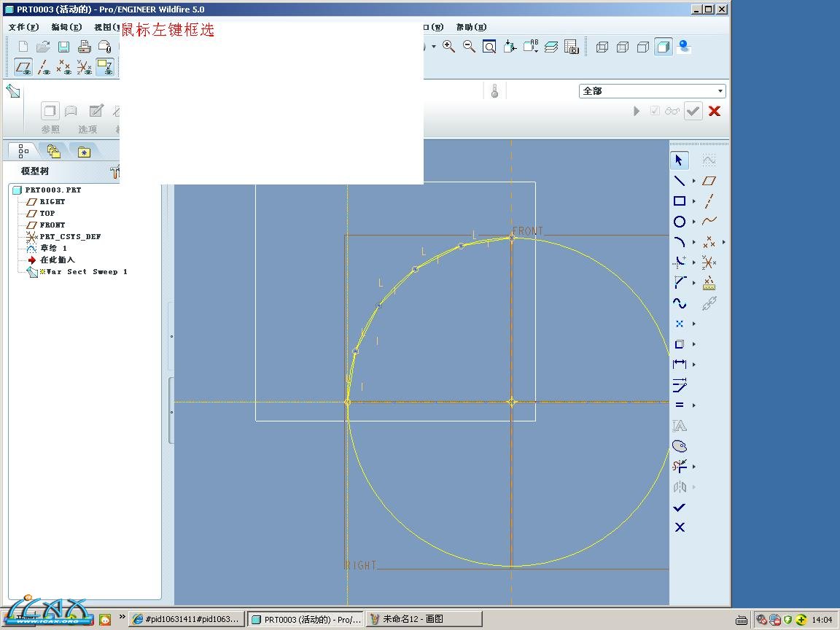Open the 文件(F) menu
This screenshot has width=840, height=630.
pos(23,27)
